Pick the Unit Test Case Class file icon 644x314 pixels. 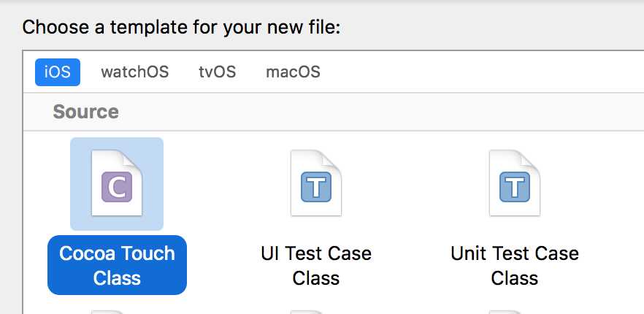point(515,183)
